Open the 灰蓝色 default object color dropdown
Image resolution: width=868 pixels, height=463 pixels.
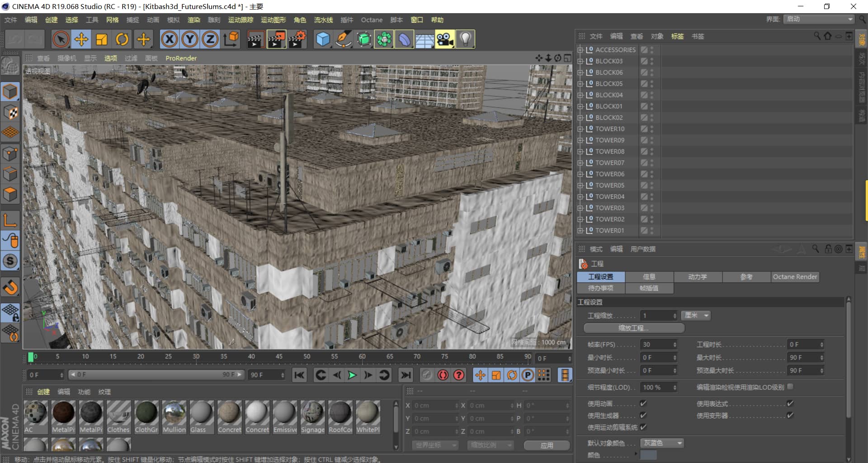point(662,443)
